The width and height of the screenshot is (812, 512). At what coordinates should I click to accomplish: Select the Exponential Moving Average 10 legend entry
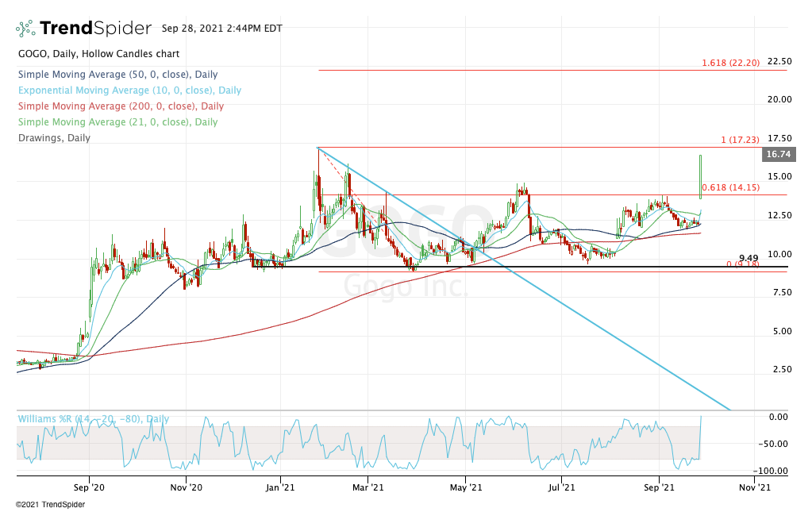[129, 90]
